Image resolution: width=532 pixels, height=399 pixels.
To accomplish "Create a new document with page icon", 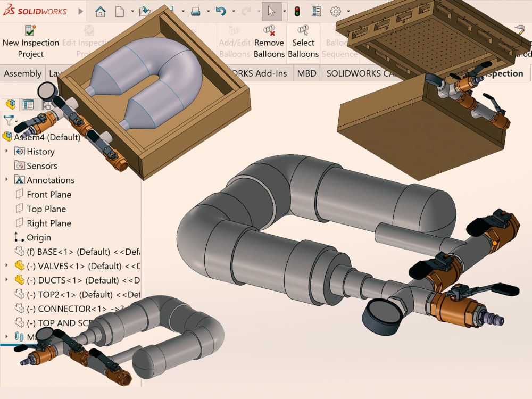I will pos(119,12).
